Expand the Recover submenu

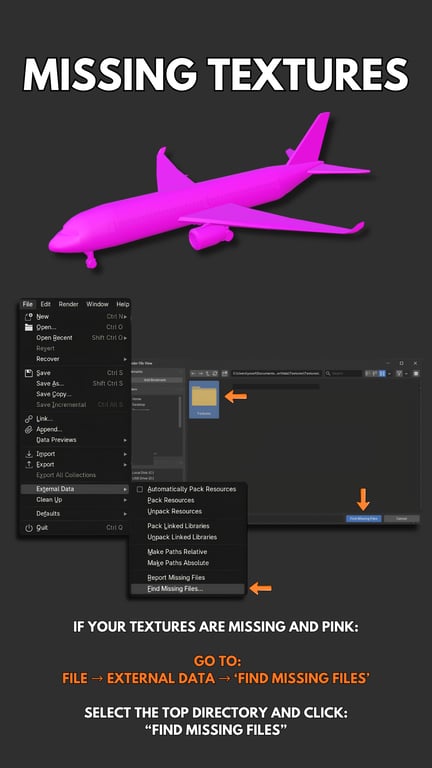74,359
